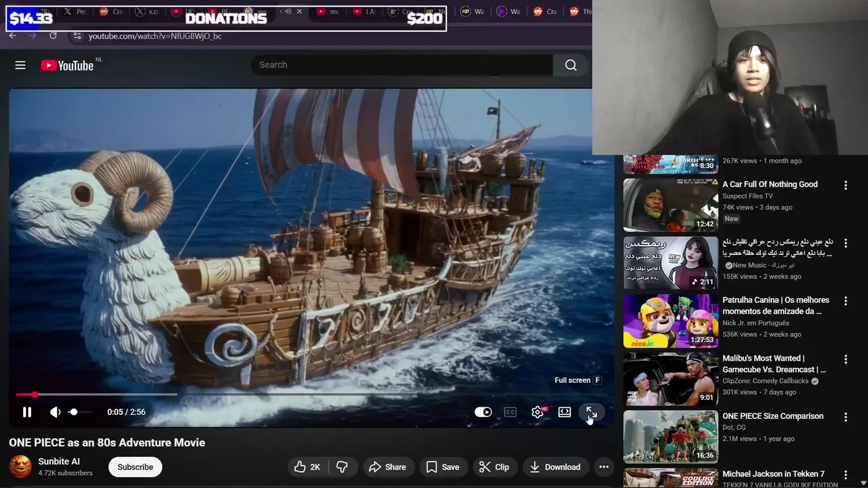Open the Patrulha Canina video thumbnail

click(671, 321)
